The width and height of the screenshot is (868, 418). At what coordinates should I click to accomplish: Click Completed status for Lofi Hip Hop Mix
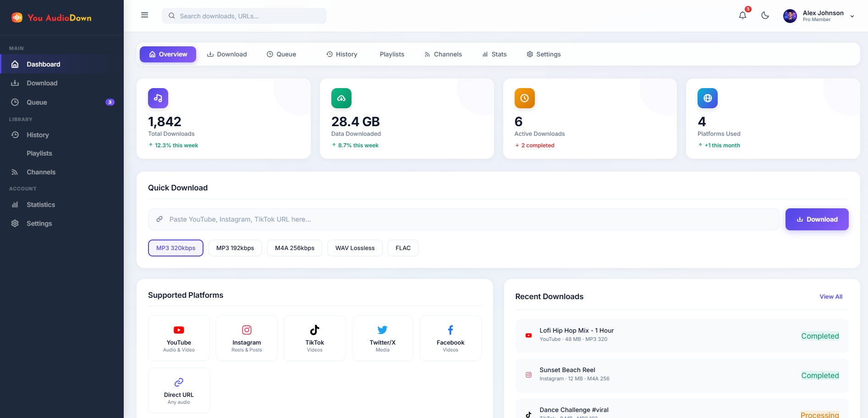(820, 336)
